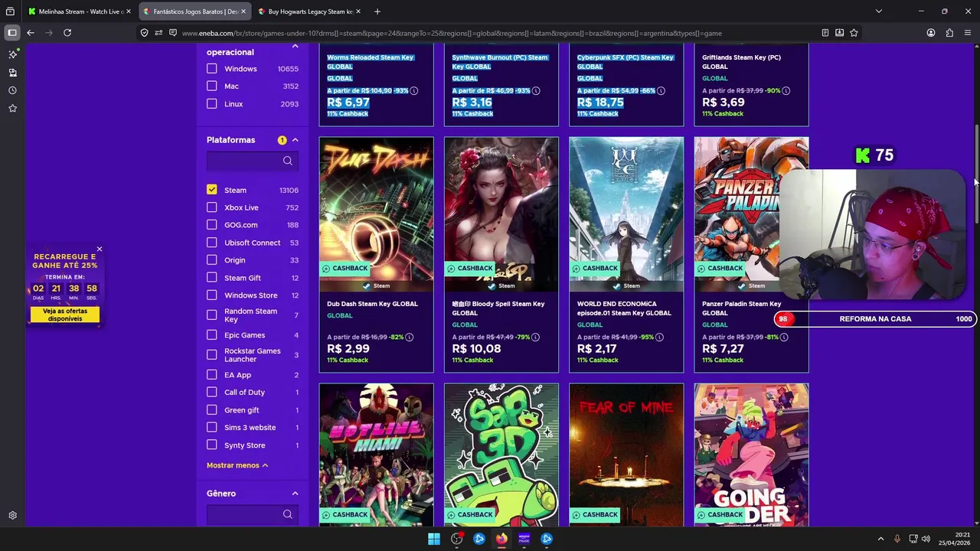This screenshot has height=551, width=980.
Task: Open site permissions icon in address bar
Action: coord(158,33)
